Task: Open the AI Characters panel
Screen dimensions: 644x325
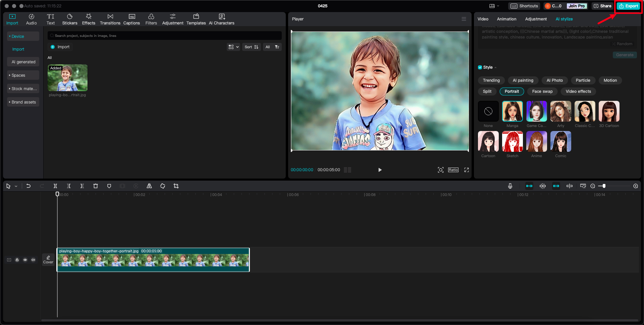Action: (221, 19)
